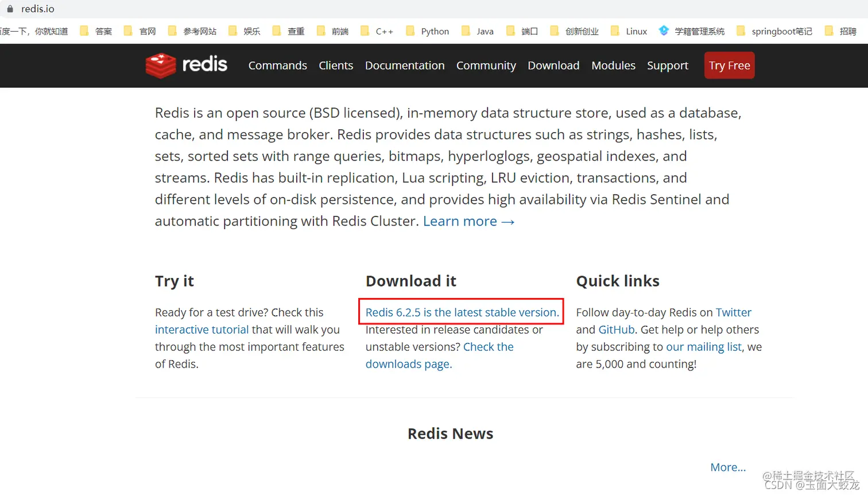
Task: Open the Modules nav item
Action: (x=613, y=65)
